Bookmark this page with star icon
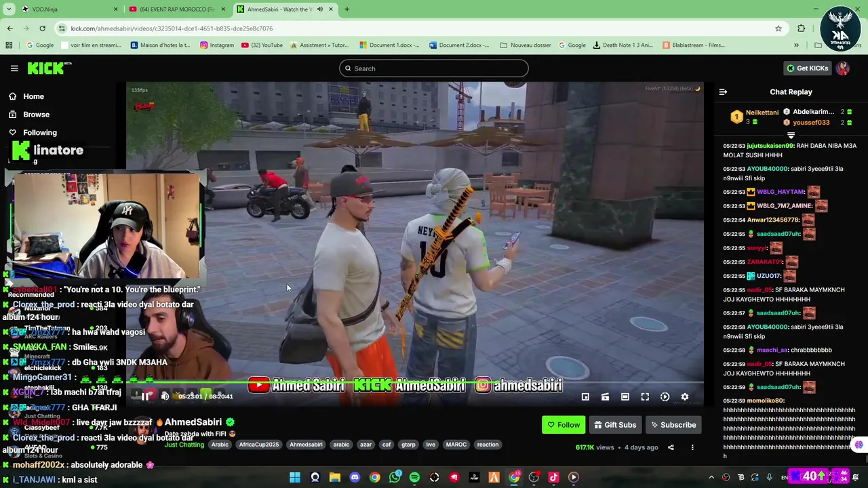 point(778,28)
